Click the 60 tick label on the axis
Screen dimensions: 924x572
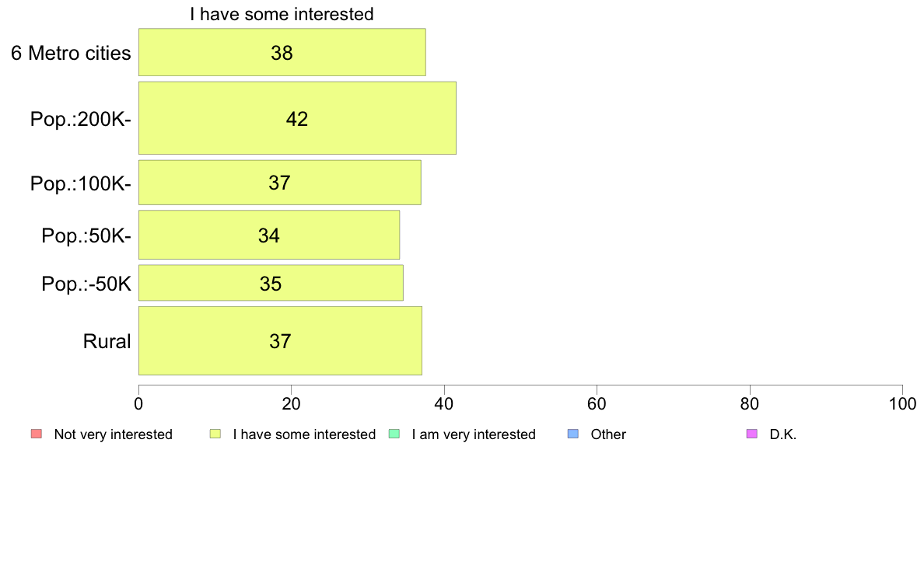(x=597, y=404)
